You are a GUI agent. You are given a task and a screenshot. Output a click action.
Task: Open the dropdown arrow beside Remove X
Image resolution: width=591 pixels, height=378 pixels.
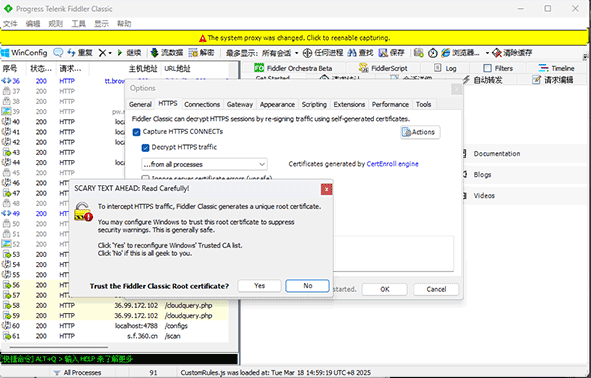[110, 53]
